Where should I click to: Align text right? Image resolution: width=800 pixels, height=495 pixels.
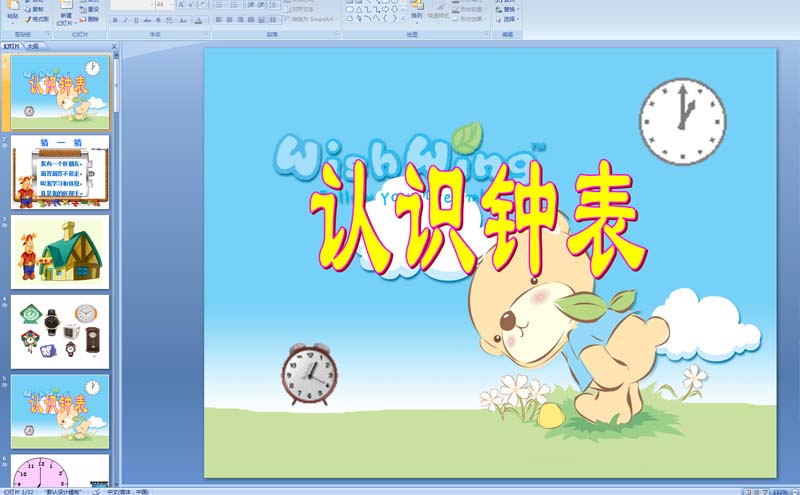point(240,19)
